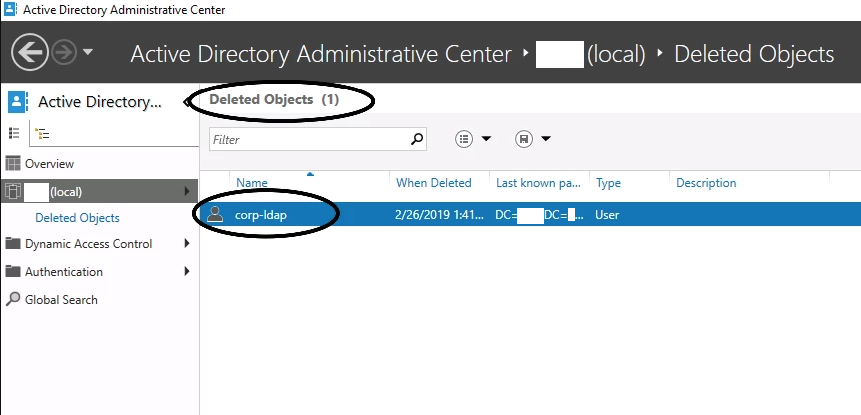This screenshot has height=415, width=861.
Task: Switch navigation pane to list view
Action: point(14,132)
